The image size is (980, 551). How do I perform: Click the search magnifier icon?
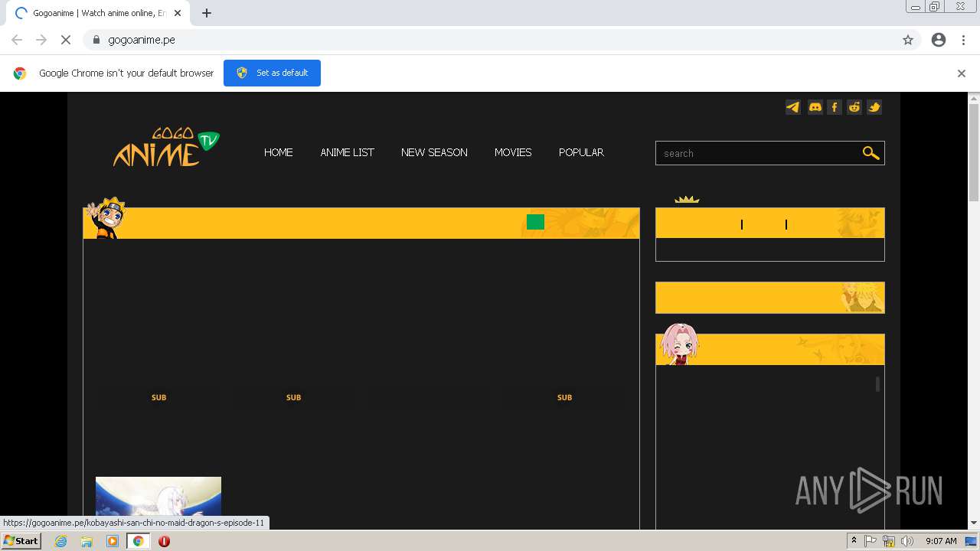click(871, 153)
